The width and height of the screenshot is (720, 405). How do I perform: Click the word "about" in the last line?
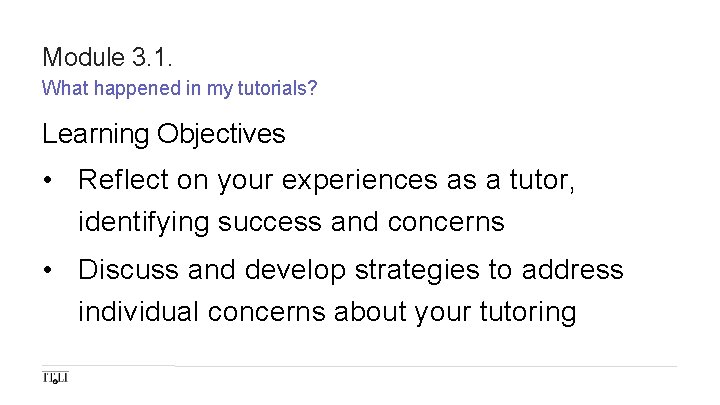[369, 312]
